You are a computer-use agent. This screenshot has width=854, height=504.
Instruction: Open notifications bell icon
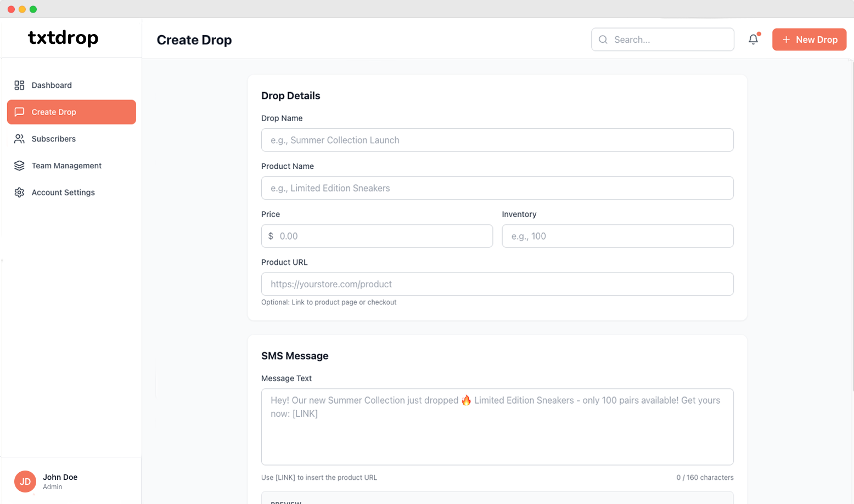753,39
